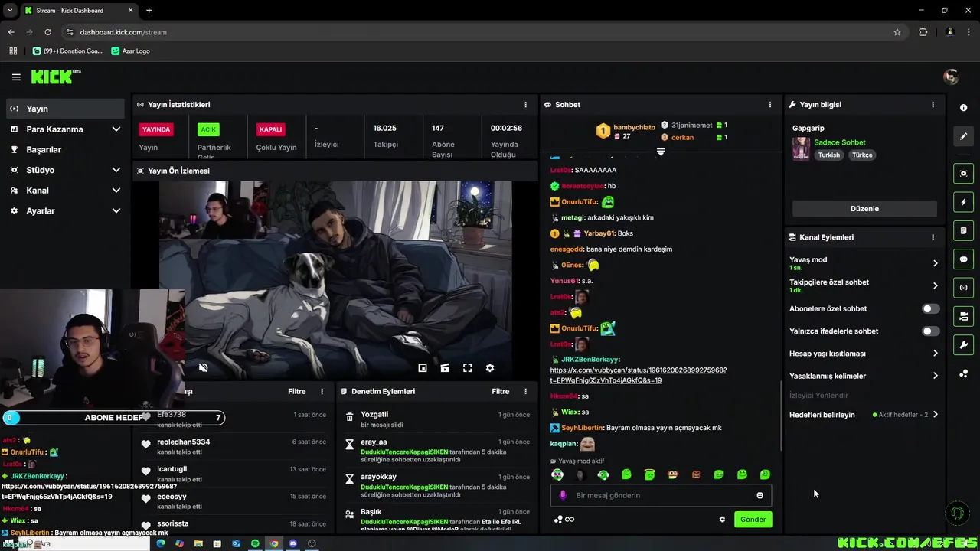Toggle the chat bubble widget icon

pos(964,259)
